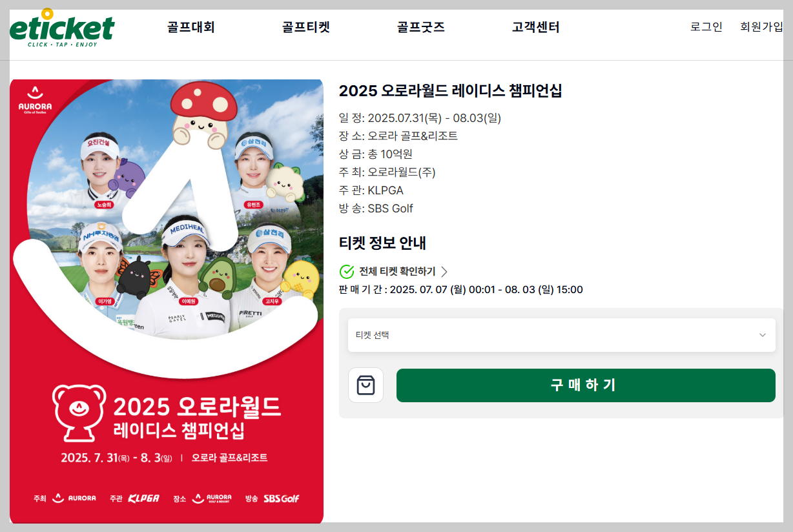
Task: Click the tournament poster image
Action: point(167,301)
